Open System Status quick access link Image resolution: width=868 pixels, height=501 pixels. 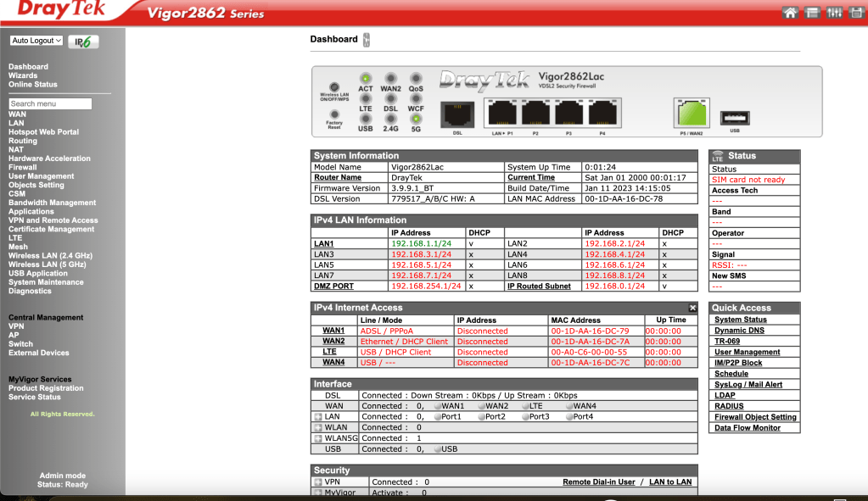(x=741, y=320)
